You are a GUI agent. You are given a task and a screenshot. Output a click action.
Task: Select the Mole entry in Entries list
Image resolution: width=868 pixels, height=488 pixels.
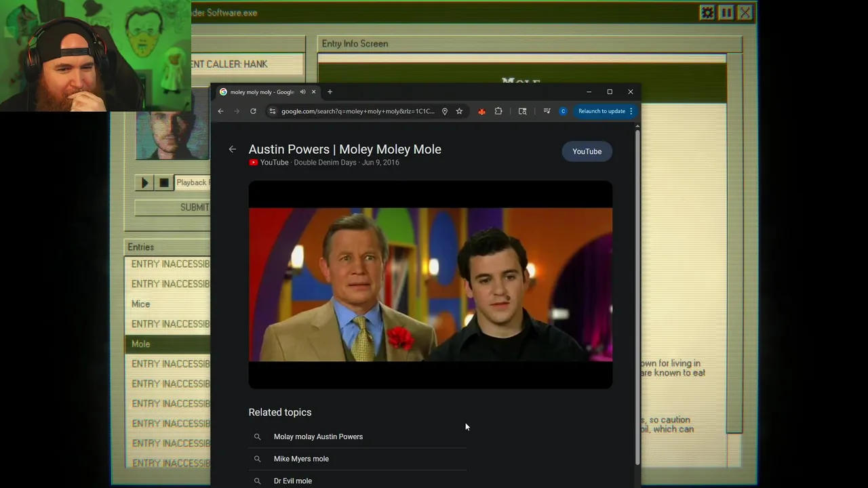(x=167, y=344)
